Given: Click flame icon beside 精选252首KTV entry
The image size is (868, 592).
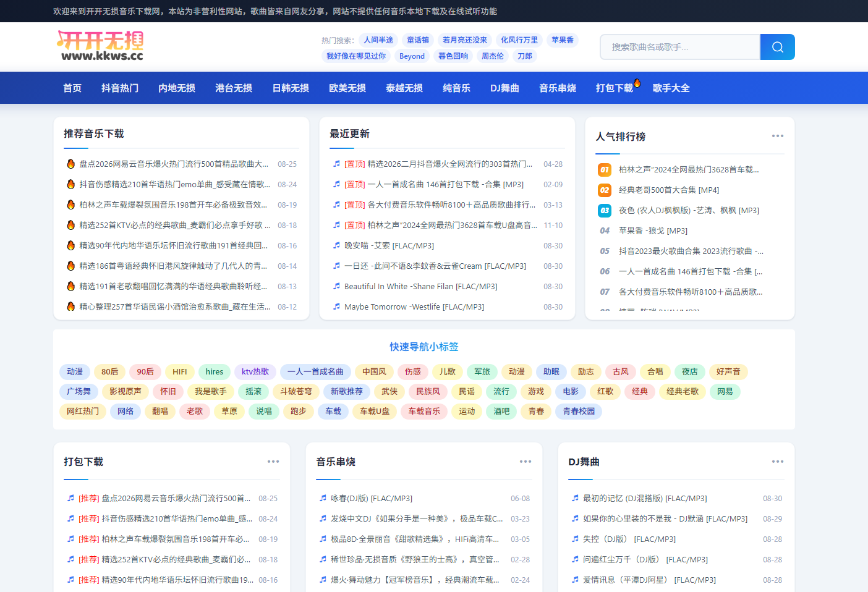Looking at the screenshot, I should click(x=70, y=225).
